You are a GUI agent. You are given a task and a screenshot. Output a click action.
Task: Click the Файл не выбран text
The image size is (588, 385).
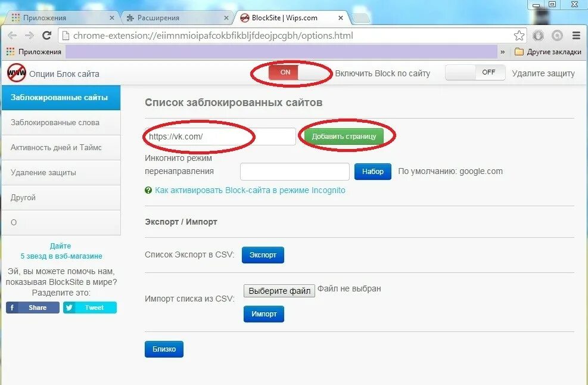pyautogui.click(x=349, y=289)
